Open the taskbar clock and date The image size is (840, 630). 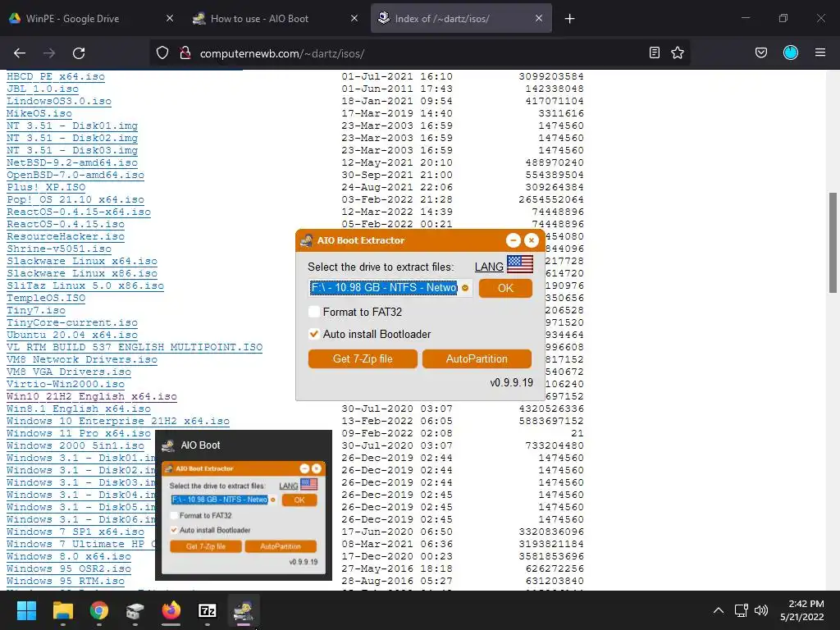[802, 610]
